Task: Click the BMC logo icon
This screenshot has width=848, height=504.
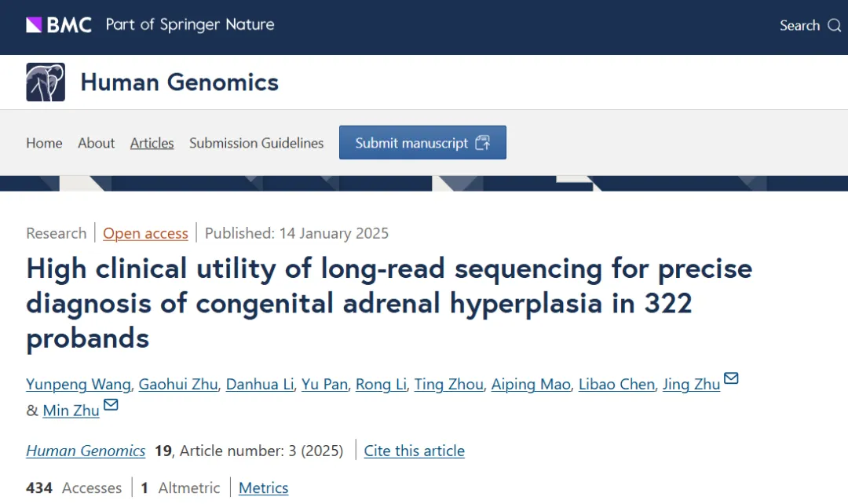Action: tap(34, 25)
